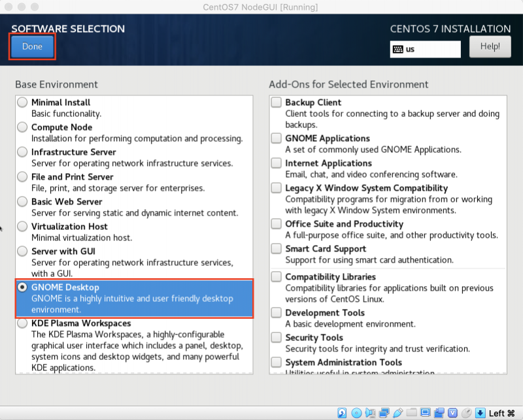Open the Help! button
523x420 pixels.
490,46
